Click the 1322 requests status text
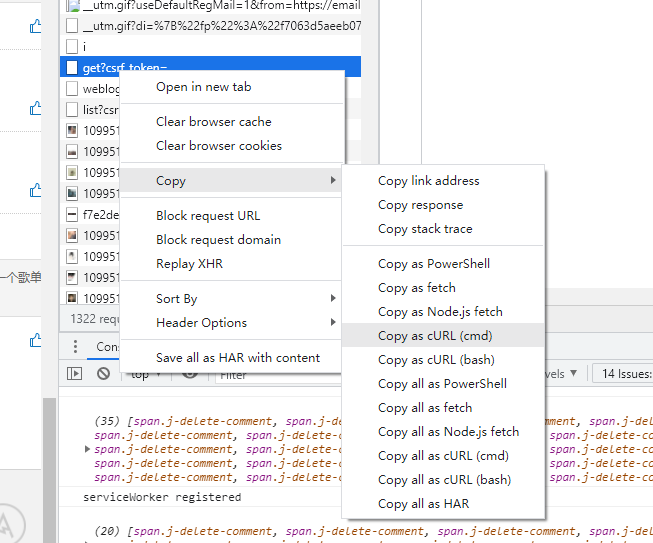The image size is (653, 543). (x=95, y=319)
